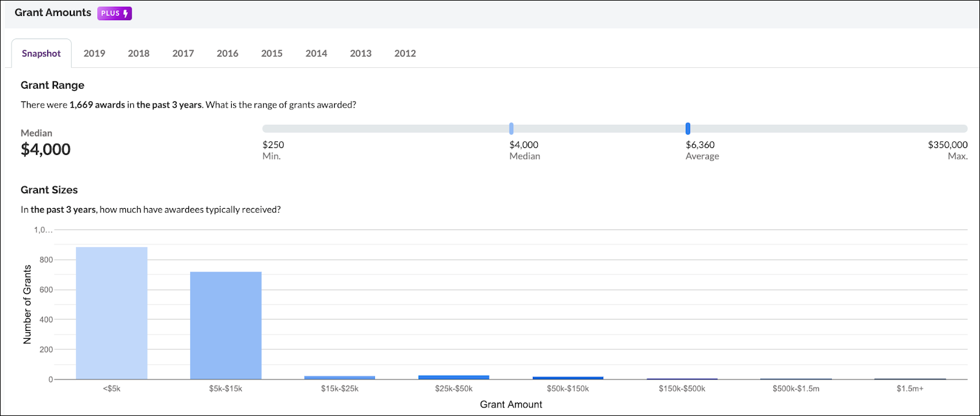Image resolution: width=980 pixels, height=416 pixels.
Task: Select the $50k-$150k chart bar
Action: click(568, 378)
